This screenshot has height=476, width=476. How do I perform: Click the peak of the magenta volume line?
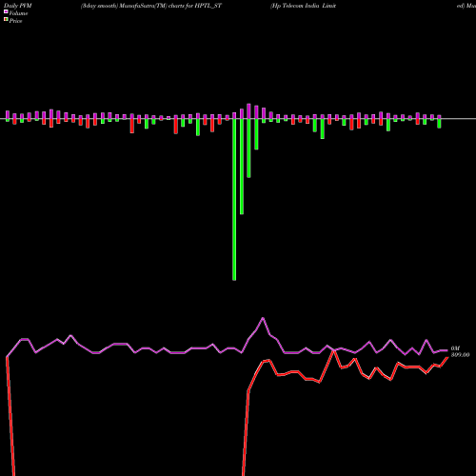(x=263, y=318)
